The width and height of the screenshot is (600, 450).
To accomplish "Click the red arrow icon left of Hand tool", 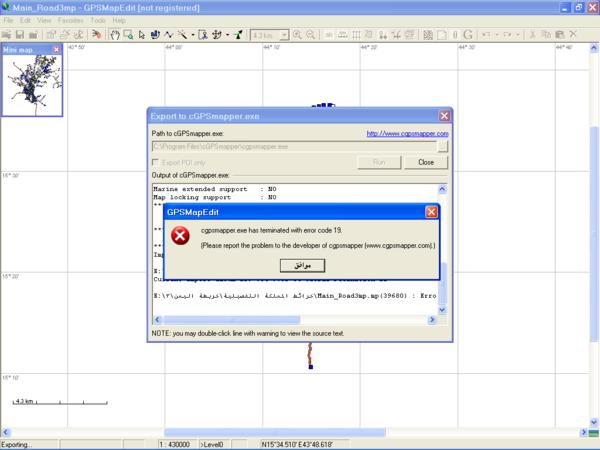I will coord(96,35).
